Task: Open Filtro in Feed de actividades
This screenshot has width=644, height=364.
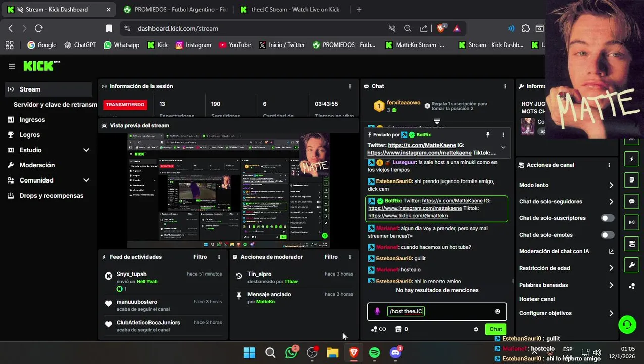Action: [x=200, y=257]
